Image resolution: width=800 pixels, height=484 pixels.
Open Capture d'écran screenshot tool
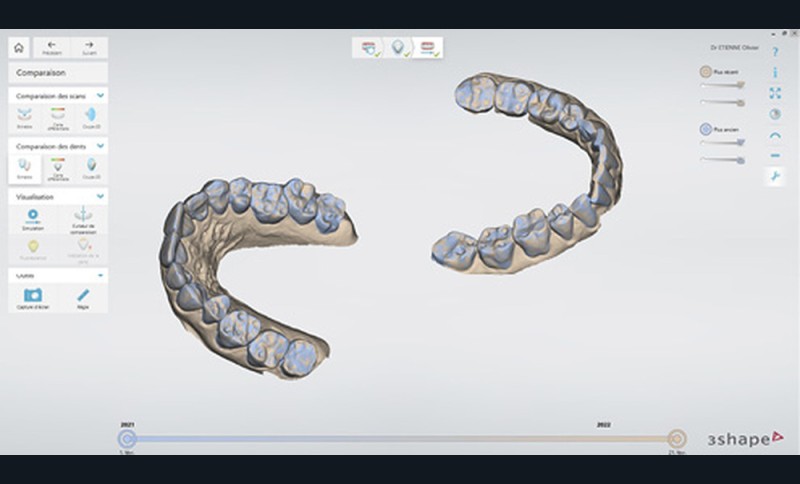(33, 297)
